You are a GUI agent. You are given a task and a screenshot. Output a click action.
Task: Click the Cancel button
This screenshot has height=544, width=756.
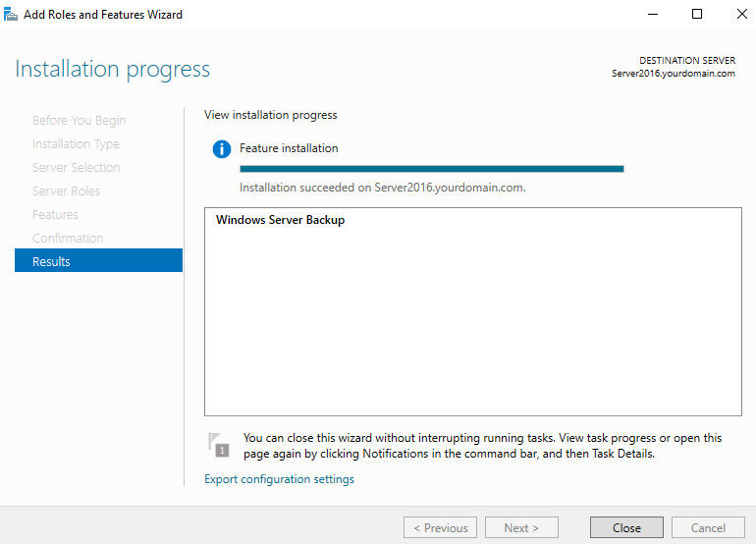(708, 527)
